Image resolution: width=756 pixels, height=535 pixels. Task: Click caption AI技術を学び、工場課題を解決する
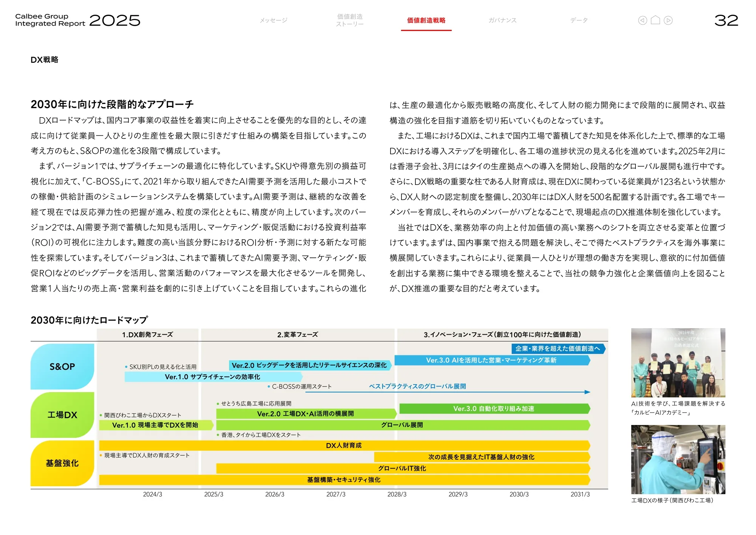point(678,403)
